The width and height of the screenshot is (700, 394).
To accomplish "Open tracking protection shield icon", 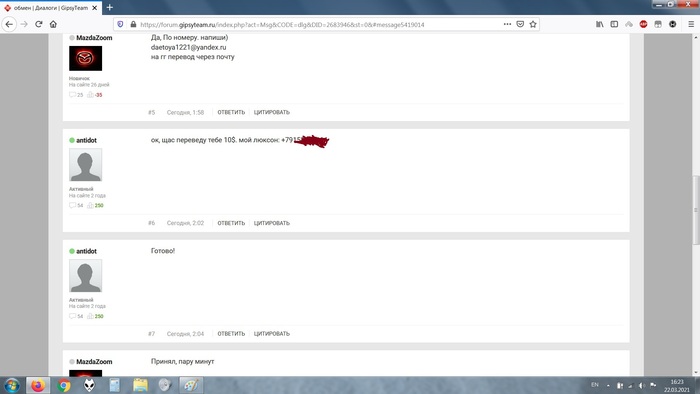I will point(120,25).
